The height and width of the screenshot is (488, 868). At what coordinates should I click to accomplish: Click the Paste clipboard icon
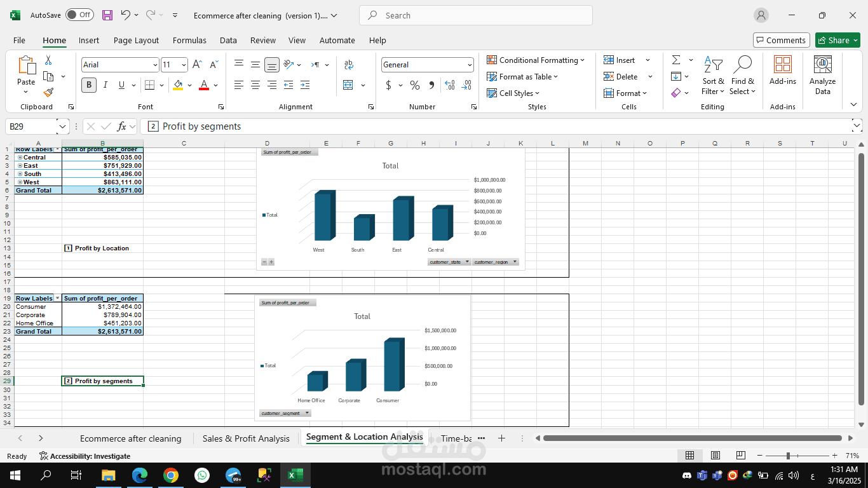coord(26,65)
